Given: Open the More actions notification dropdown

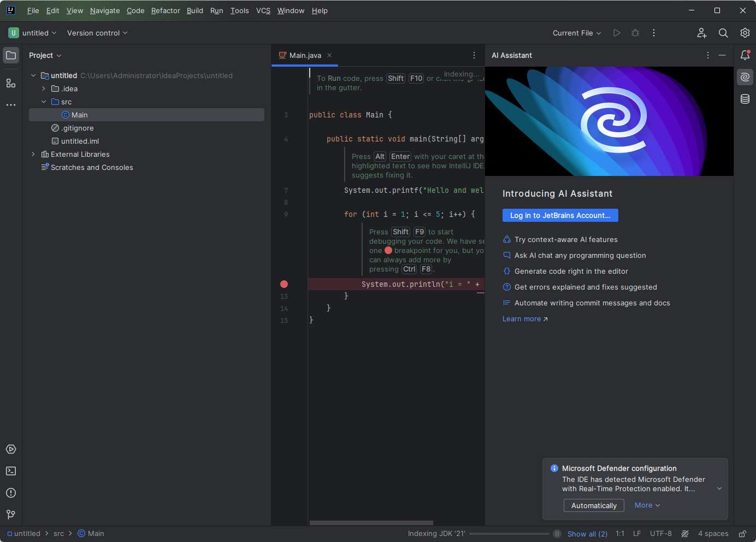Looking at the screenshot, I should coord(647,505).
